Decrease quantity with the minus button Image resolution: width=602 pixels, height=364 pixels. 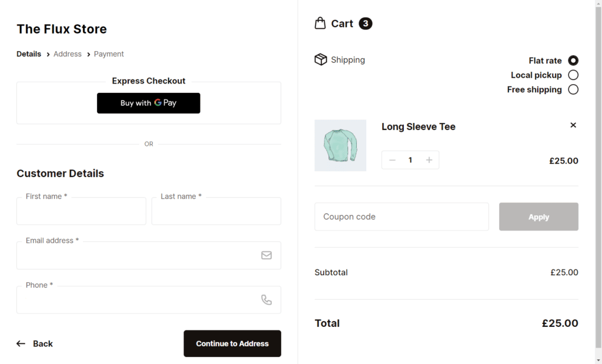pyautogui.click(x=392, y=159)
